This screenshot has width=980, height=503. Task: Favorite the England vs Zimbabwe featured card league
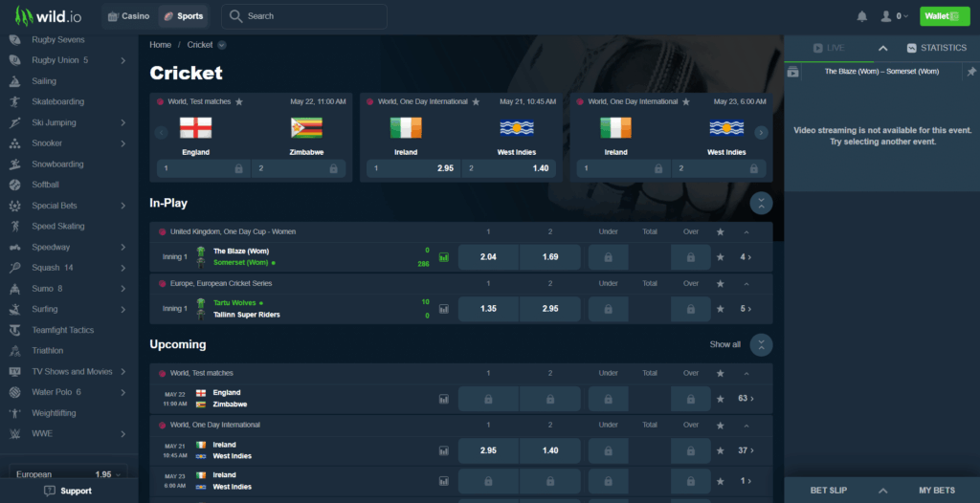point(238,102)
